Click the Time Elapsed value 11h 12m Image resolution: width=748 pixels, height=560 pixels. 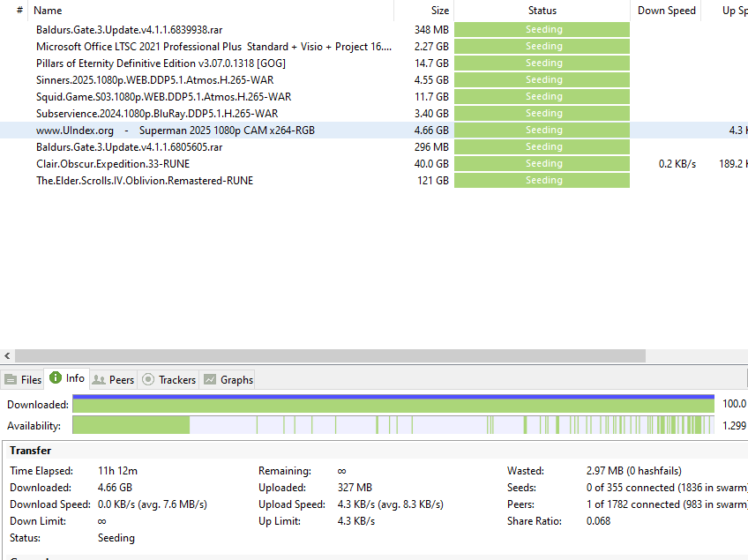117,471
